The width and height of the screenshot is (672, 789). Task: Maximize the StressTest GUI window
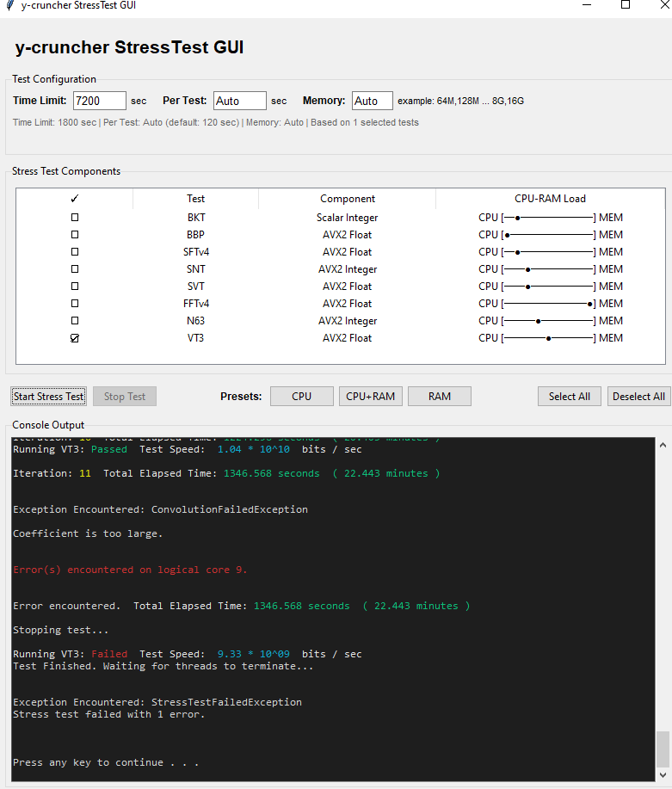(626, 5)
